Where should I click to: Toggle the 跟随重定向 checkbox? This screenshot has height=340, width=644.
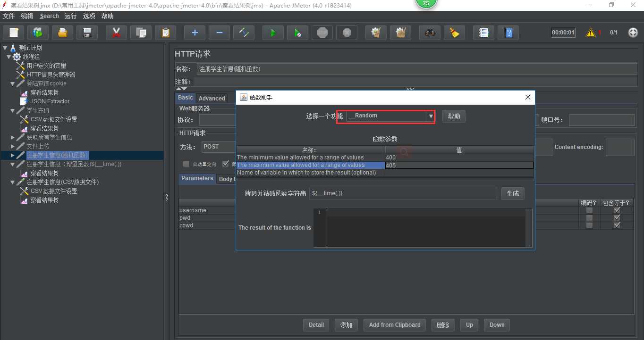click(x=226, y=164)
